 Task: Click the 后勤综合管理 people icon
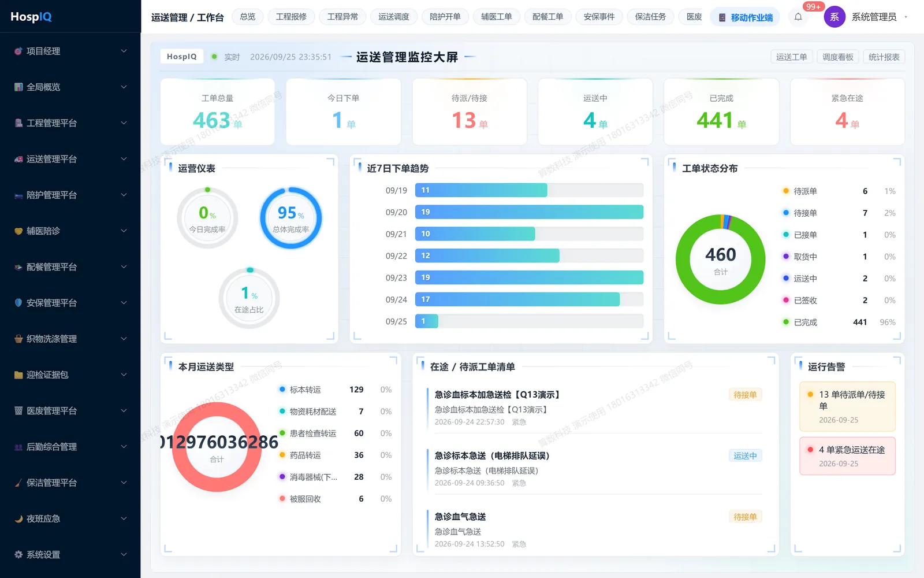[x=18, y=447]
